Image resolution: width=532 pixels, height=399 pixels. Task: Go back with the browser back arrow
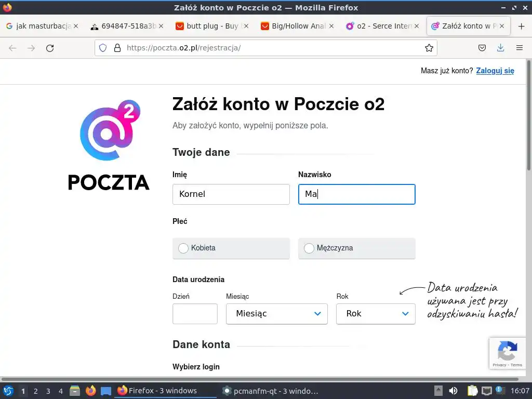[12, 48]
